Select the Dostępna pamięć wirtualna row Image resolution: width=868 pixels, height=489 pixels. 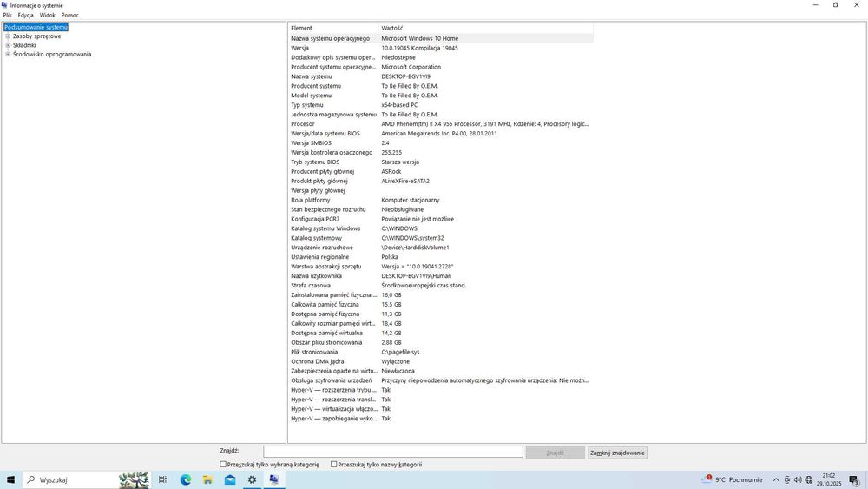coord(441,333)
